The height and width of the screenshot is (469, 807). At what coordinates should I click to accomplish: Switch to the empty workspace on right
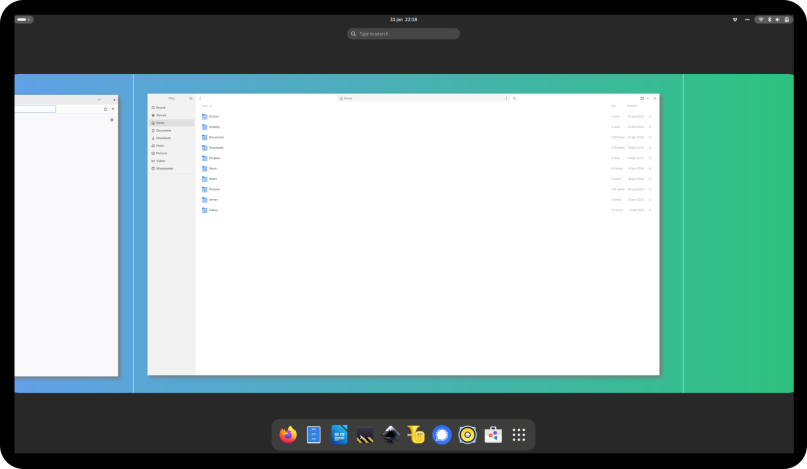click(739, 233)
